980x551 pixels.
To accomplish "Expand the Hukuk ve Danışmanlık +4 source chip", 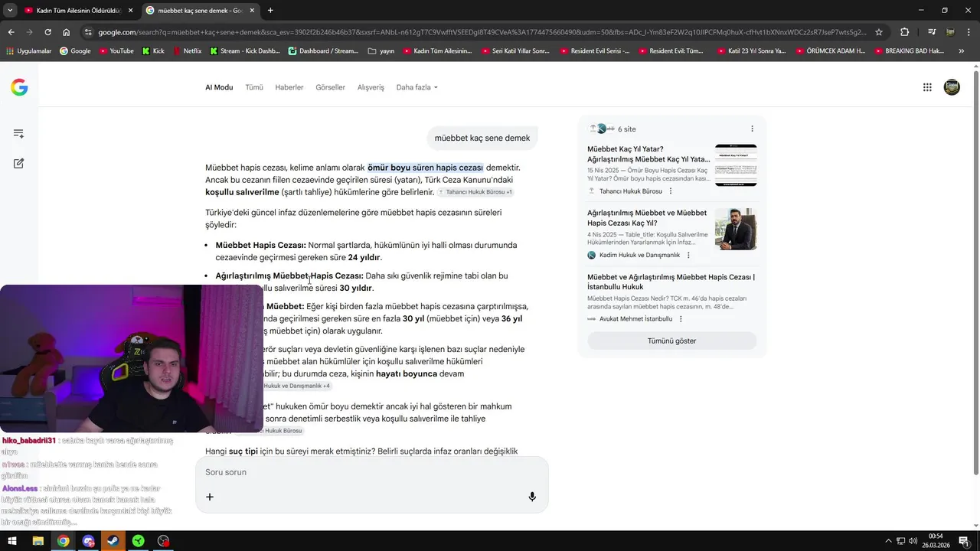I will tap(296, 386).
